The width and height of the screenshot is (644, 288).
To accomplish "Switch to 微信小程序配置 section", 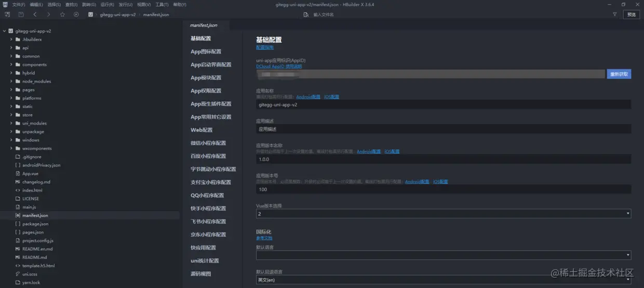I will tap(208, 143).
